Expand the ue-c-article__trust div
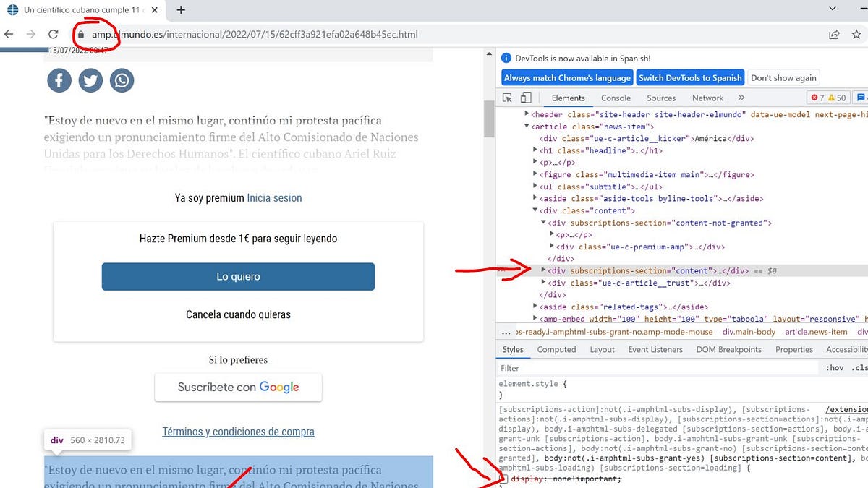868x488 pixels. pyautogui.click(x=544, y=283)
